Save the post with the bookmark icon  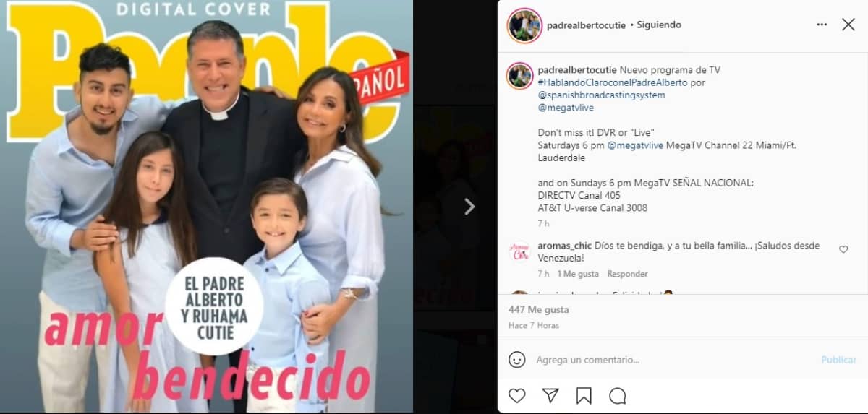click(x=584, y=395)
